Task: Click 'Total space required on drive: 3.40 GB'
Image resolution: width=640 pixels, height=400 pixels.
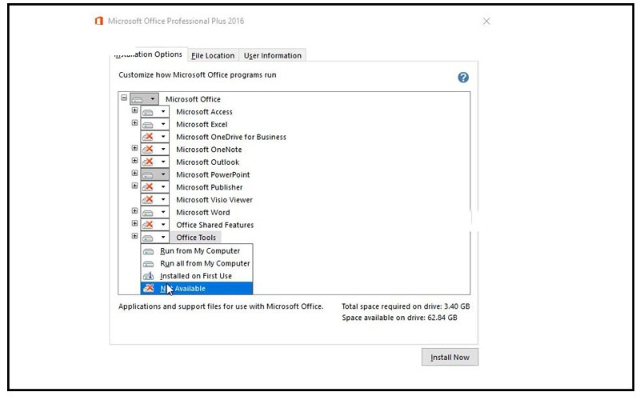Action: [405, 306]
